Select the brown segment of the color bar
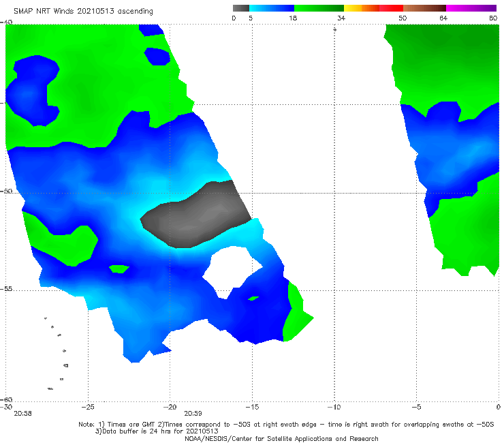The image size is (504, 443). [424, 8]
